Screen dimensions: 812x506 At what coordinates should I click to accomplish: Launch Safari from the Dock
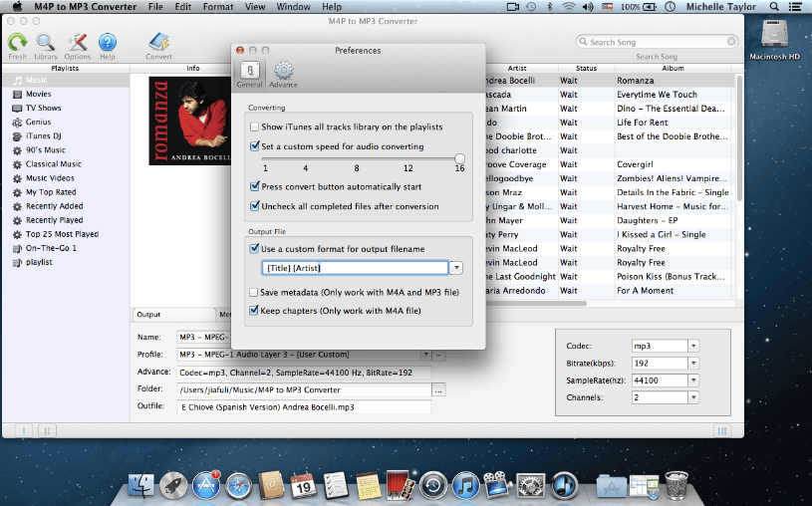(x=239, y=485)
